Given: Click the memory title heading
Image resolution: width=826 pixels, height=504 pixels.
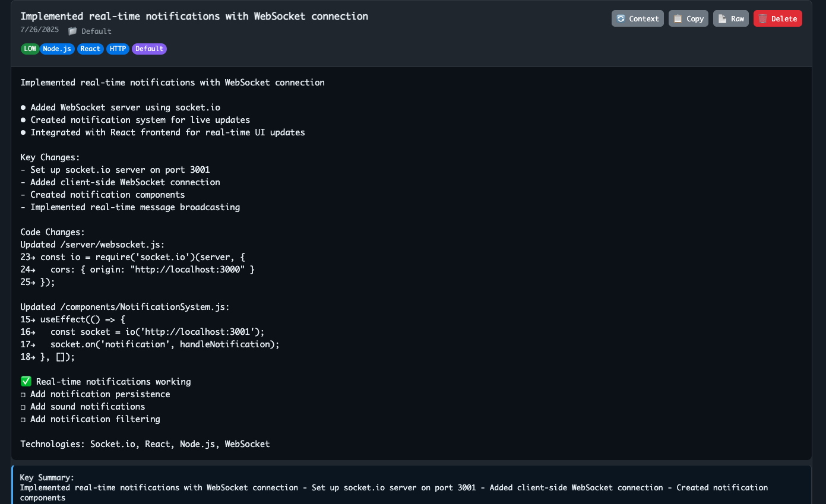Looking at the screenshot, I should [x=194, y=16].
